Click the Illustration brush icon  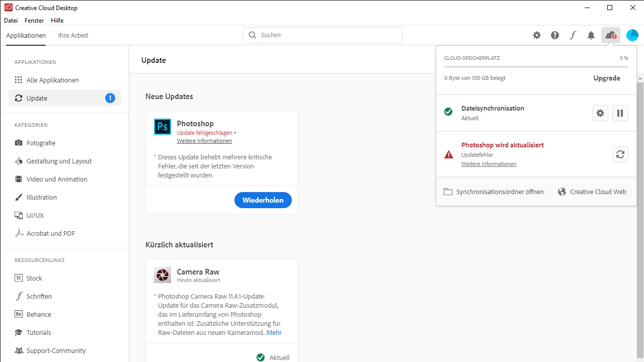pos(19,197)
